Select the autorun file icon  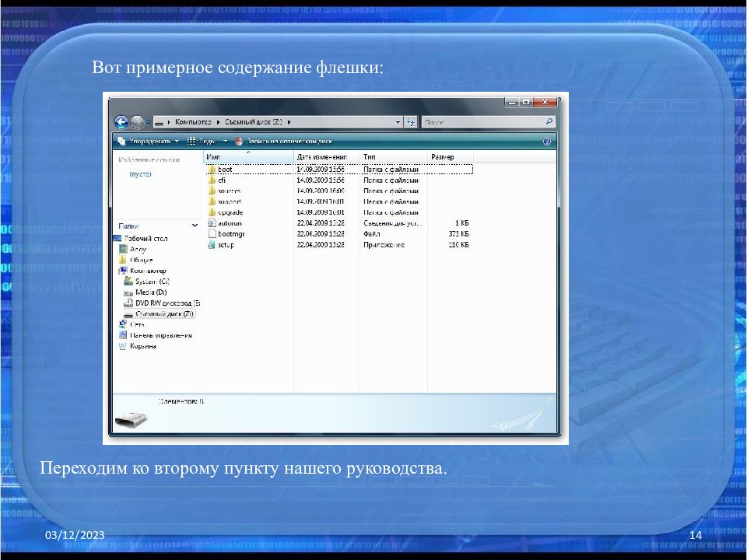(212, 223)
